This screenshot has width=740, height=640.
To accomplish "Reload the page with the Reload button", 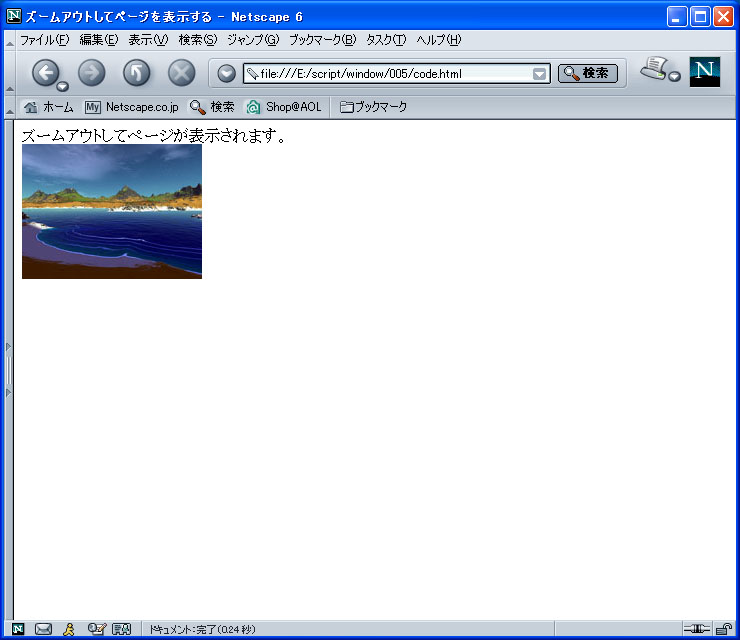I will point(136,73).
